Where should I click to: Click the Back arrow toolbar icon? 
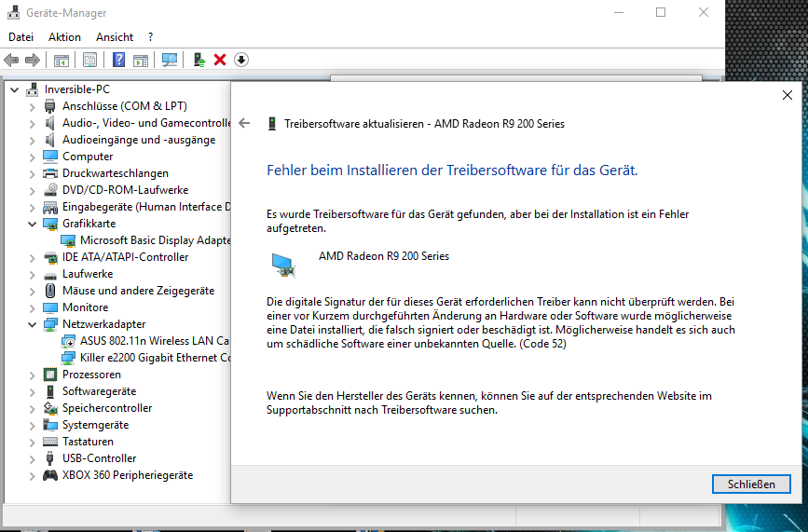pyautogui.click(x=11, y=61)
